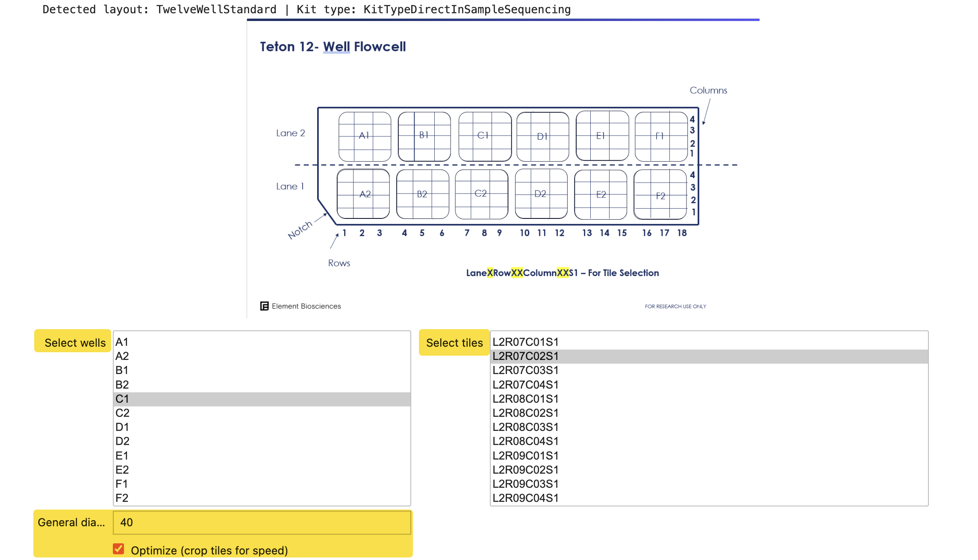Click well C2 in flowcell diagram
The image size is (978, 560).
point(482,194)
